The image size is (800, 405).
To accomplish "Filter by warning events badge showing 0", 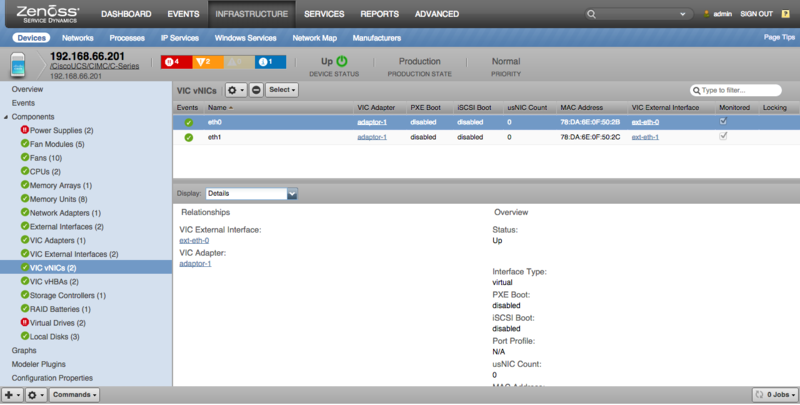I will pyautogui.click(x=239, y=62).
